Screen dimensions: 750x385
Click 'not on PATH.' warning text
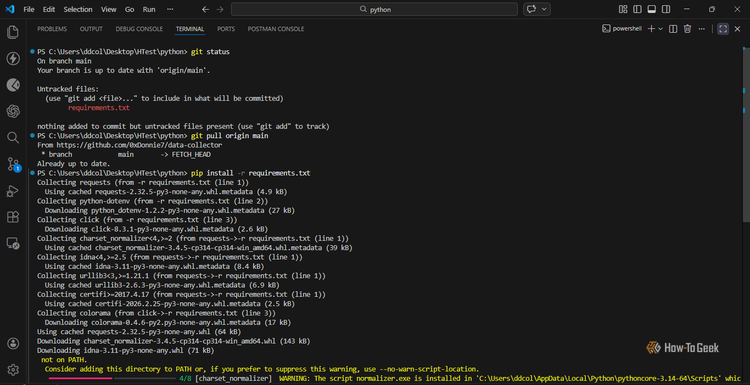coord(64,360)
